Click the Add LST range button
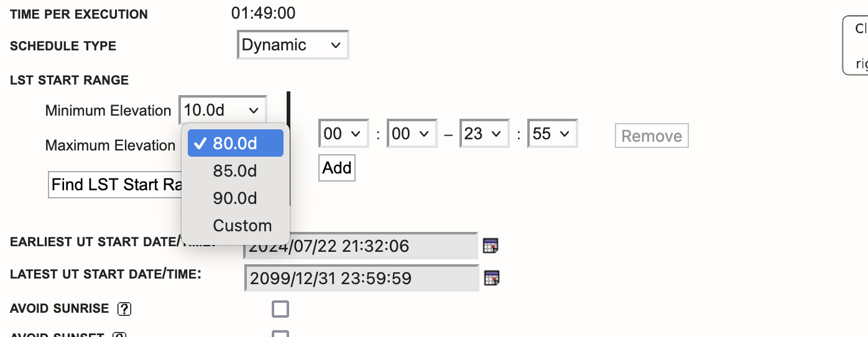 [337, 168]
